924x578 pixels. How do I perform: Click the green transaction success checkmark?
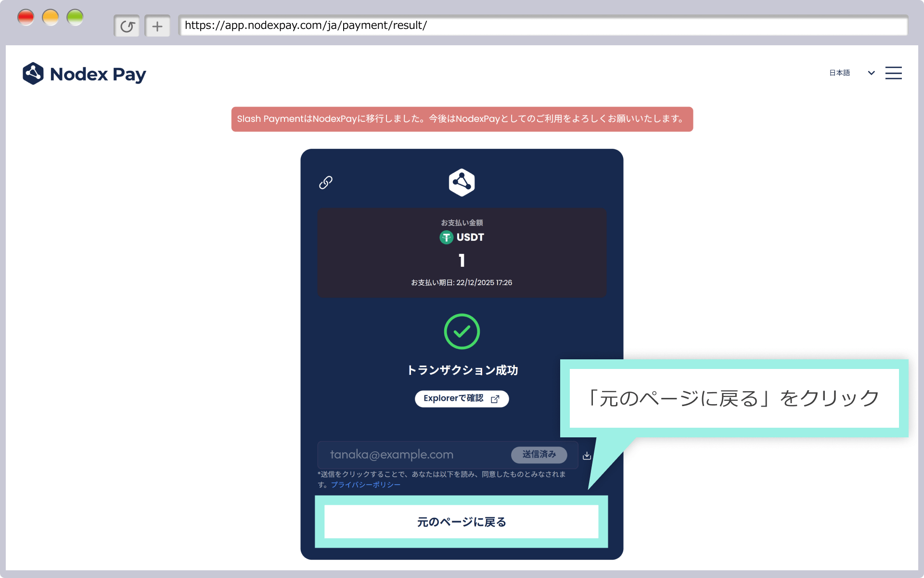point(462,331)
